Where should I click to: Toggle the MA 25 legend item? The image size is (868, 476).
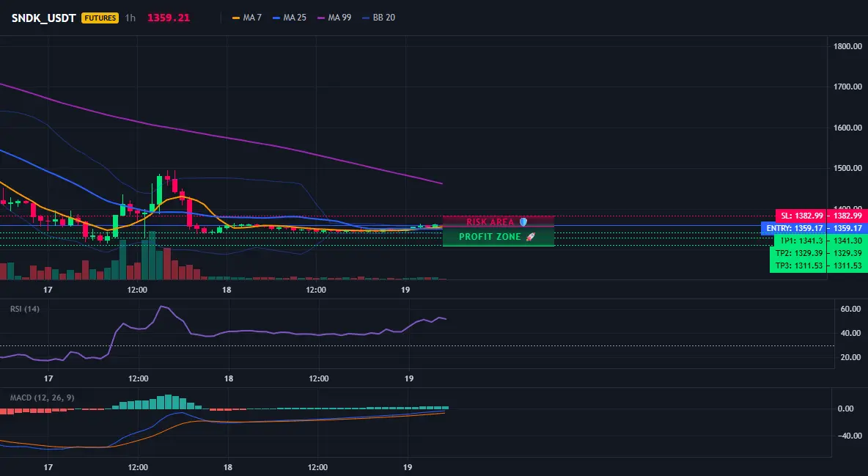[290, 18]
